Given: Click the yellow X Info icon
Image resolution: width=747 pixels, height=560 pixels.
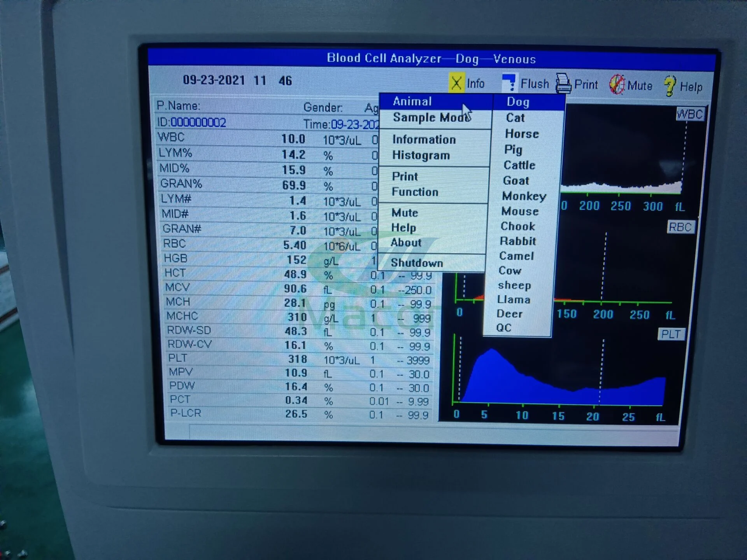Looking at the screenshot, I should pos(456,83).
